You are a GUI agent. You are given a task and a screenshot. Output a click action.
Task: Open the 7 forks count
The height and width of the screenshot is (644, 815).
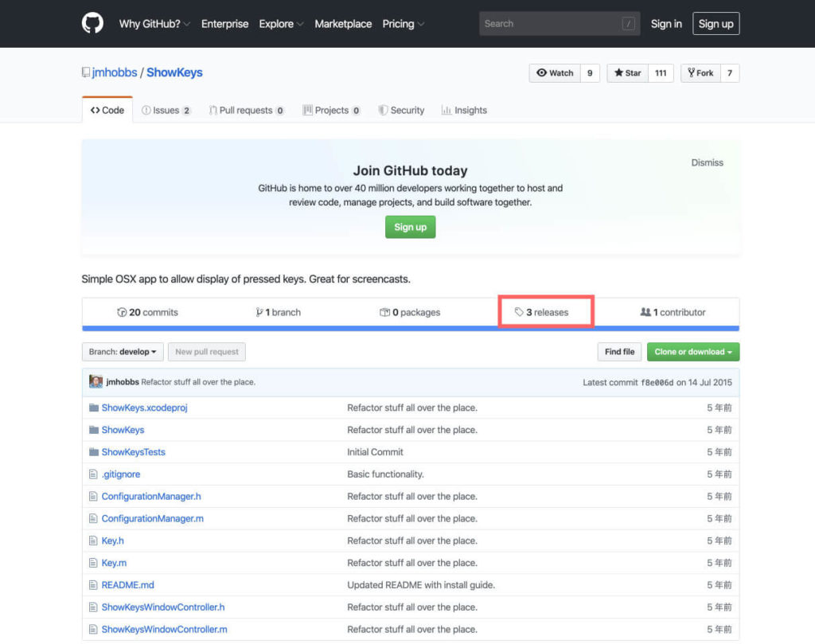point(730,72)
